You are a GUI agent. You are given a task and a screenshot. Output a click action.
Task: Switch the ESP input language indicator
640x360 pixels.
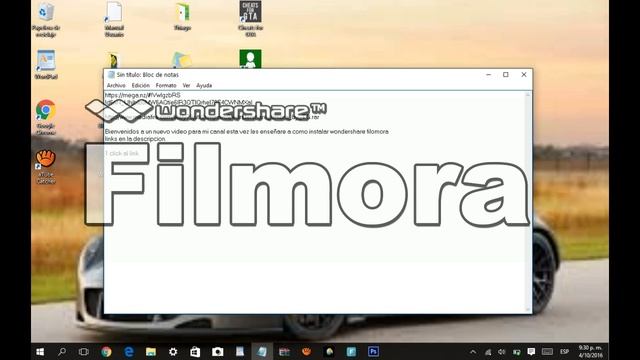click(x=564, y=351)
